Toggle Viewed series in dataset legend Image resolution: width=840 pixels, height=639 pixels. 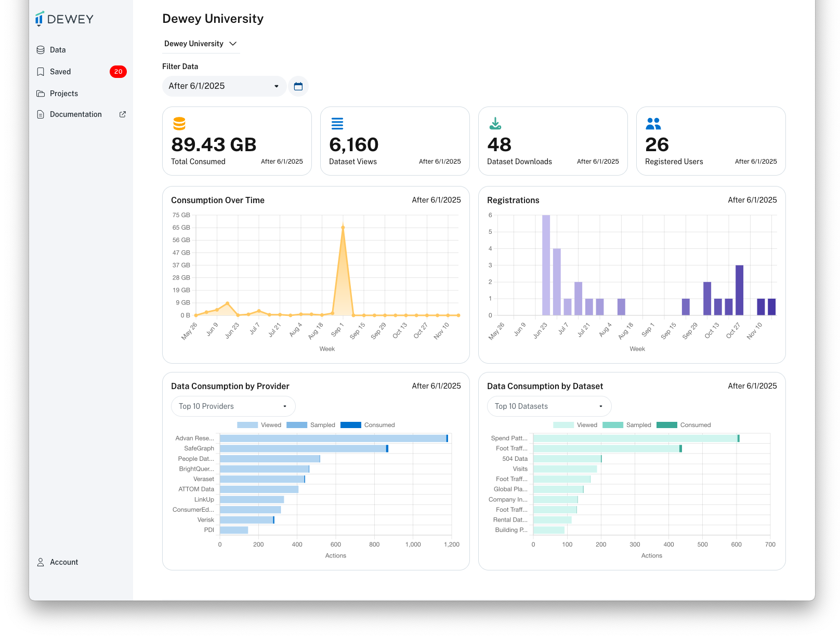575,425
